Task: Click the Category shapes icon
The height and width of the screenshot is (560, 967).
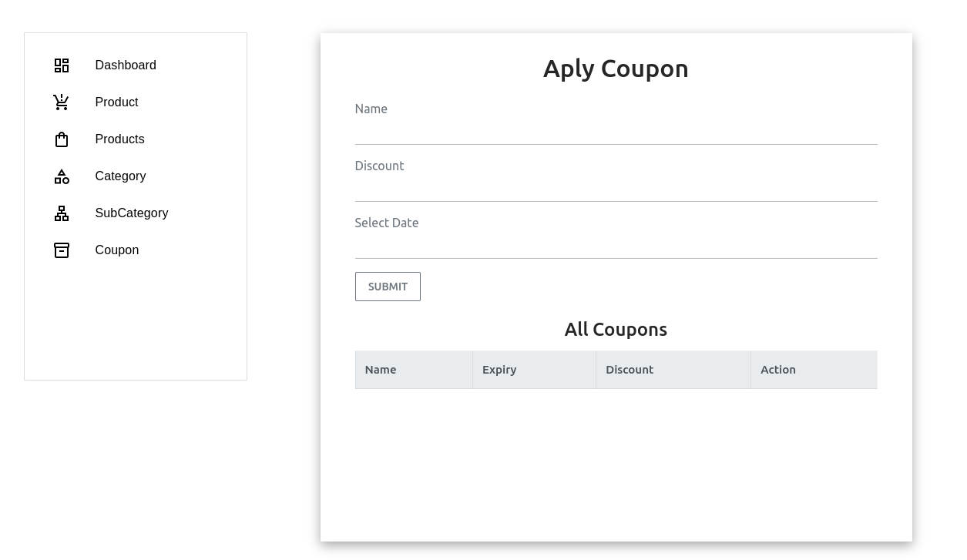Action: point(62,176)
